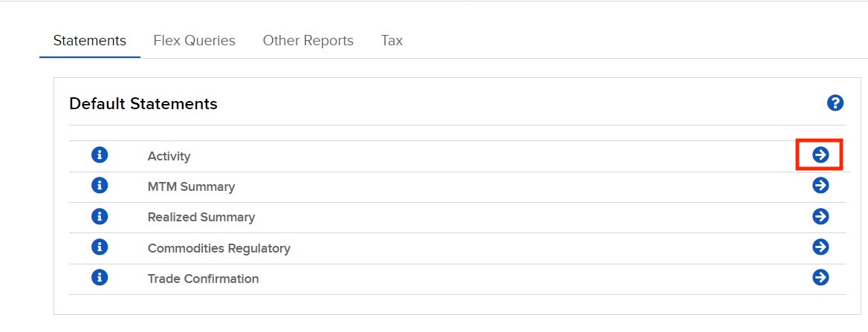Open Commodities Regulatory via arrow icon
This screenshot has width=868, height=332.
pyautogui.click(x=820, y=247)
